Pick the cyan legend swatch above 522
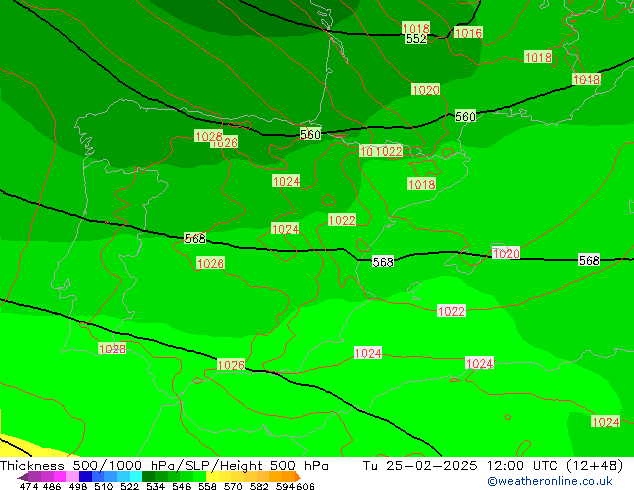The width and height of the screenshot is (634, 490). coord(135,477)
